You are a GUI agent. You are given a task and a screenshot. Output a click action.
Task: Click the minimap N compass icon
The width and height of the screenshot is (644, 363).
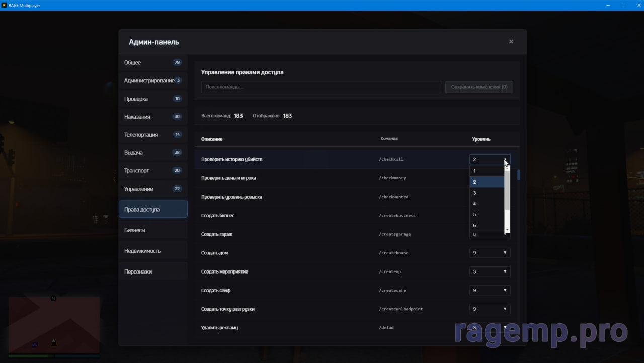(x=53, y=298)
